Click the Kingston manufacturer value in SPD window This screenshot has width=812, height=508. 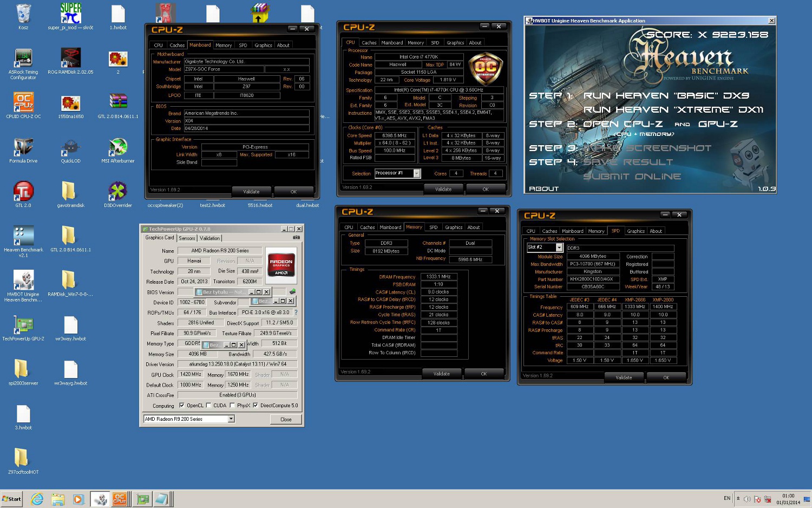[593, 271]
